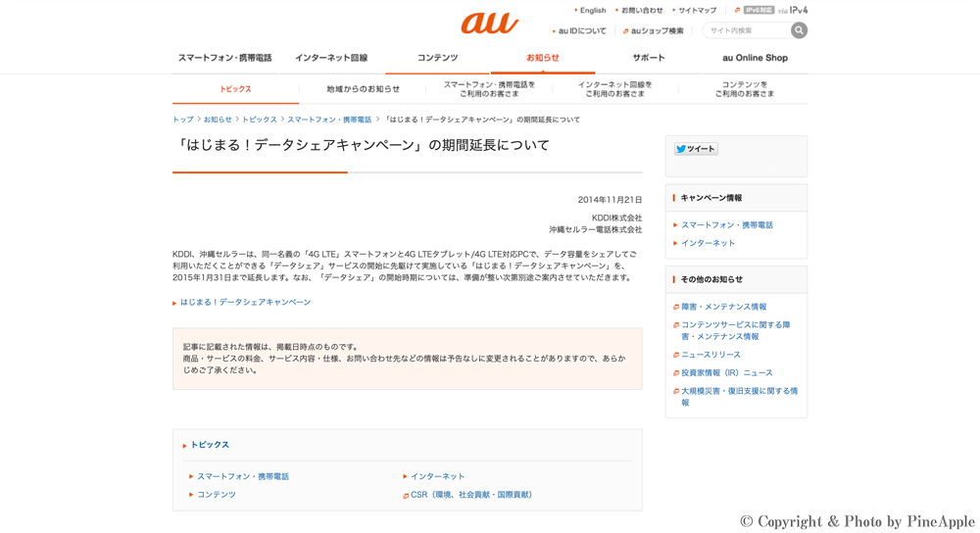Open the auショップ検索 link
Viewport: 980px width, 533px height.
[x=657, y=31]
